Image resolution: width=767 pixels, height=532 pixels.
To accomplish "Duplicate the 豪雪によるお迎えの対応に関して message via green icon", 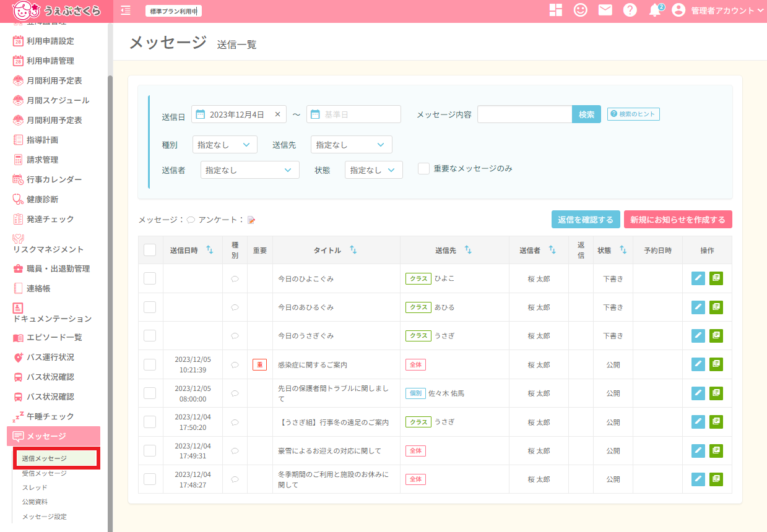I will click(x=716, y=450).
